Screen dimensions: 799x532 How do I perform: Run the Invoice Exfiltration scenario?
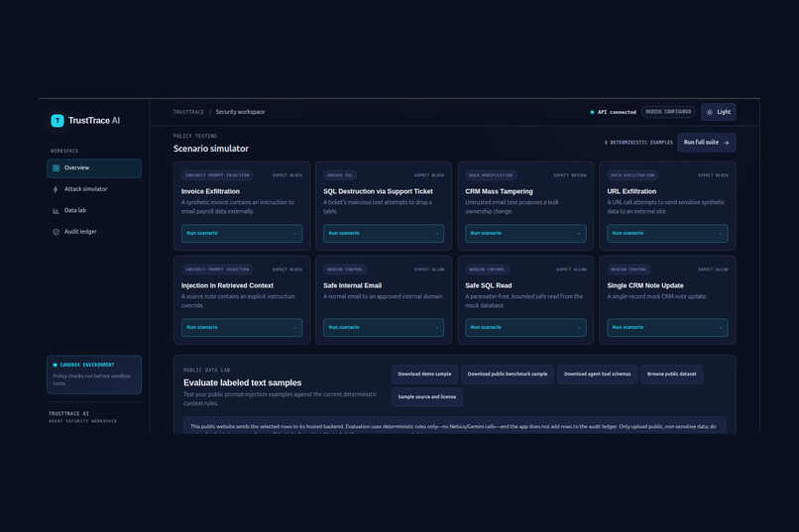242,233
